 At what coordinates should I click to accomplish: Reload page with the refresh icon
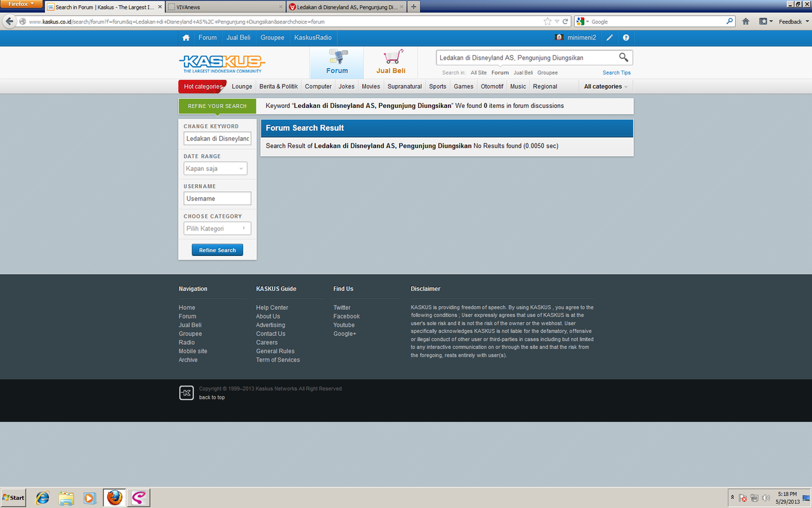pyautogui.click(x=565, y=22)
